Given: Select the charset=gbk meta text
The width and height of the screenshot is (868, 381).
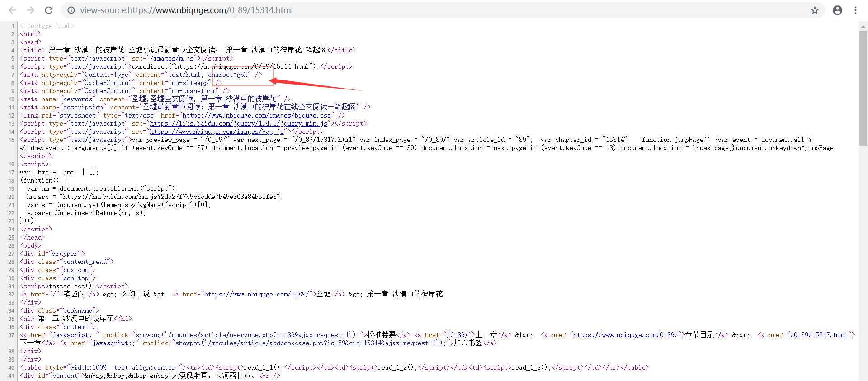Looking at the screenshot, I should [x=228, y=75].
